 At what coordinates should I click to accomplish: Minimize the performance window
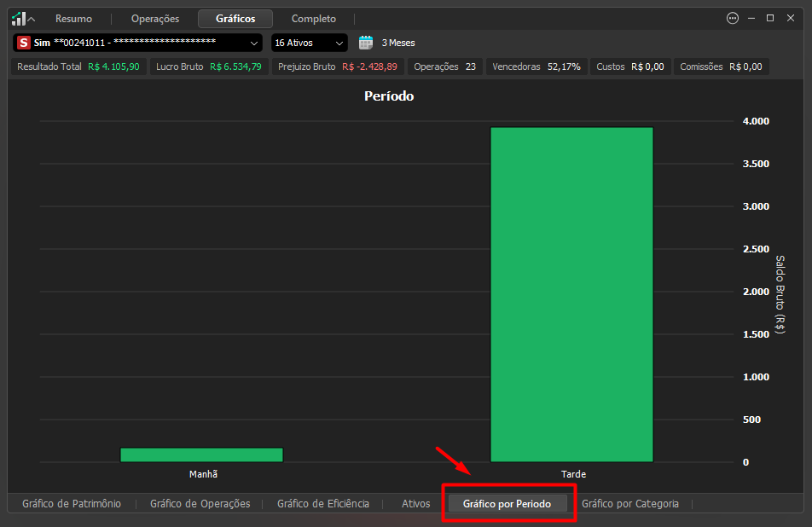point(751,18)
